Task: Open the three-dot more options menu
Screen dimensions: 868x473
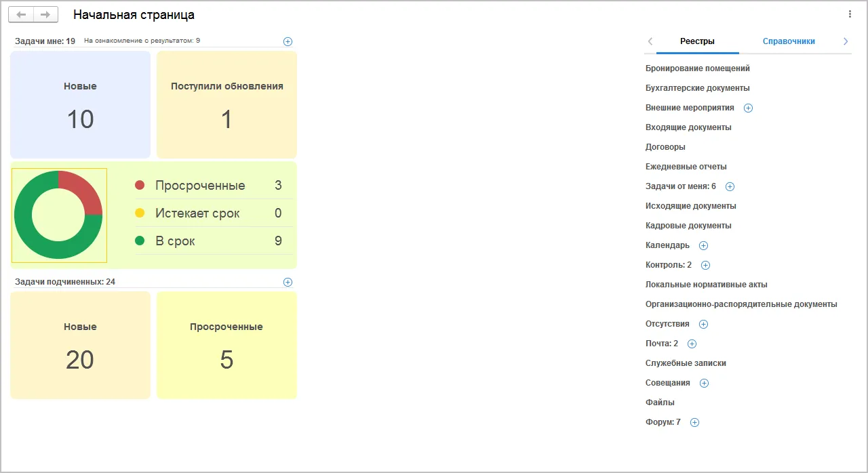Action: pyautogui.click(x=850, y=14)
